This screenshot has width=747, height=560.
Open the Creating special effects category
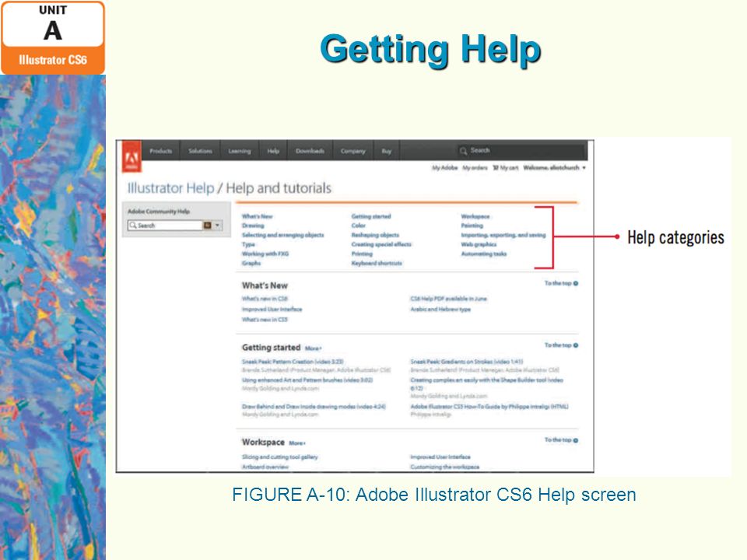381,244
